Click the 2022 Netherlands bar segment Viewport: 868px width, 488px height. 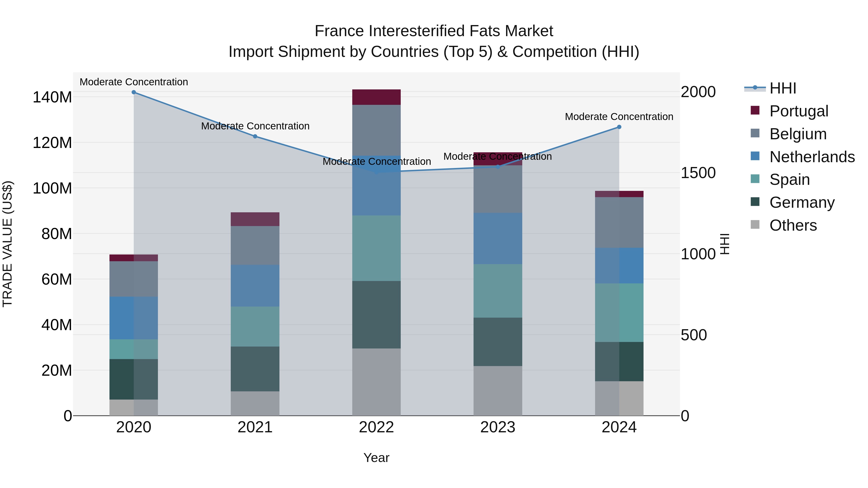(x=376, y=186)
